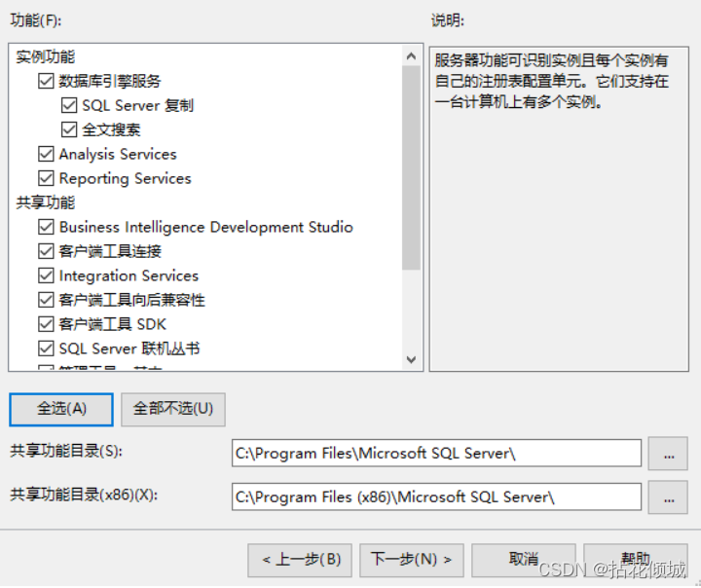Click the feature list scroll-down arrow
The width and height of the screenshot is (701, 588).
click(411, 359)
